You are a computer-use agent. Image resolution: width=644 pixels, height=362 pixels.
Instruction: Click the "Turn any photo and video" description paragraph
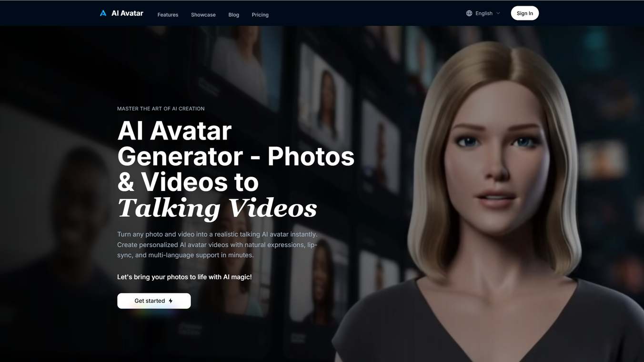(217, 245)
